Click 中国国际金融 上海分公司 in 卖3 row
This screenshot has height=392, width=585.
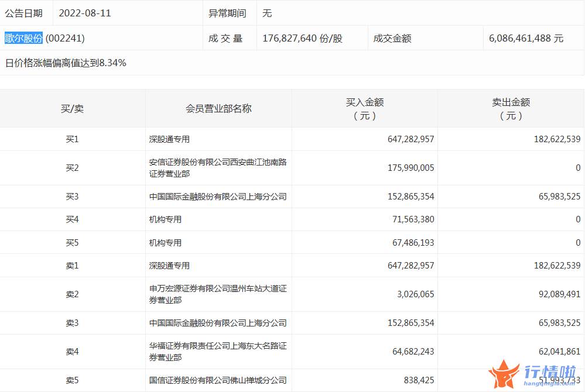(218, 323)
